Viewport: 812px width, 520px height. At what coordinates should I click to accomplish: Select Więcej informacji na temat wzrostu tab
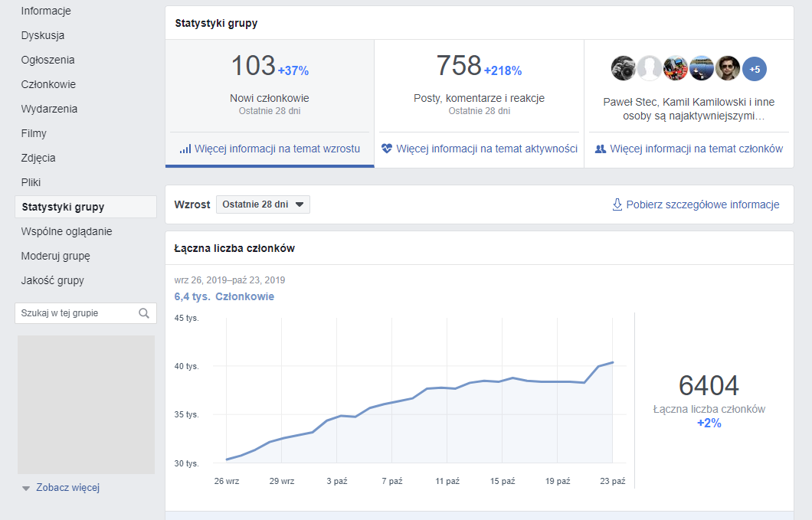pos(277,149)
